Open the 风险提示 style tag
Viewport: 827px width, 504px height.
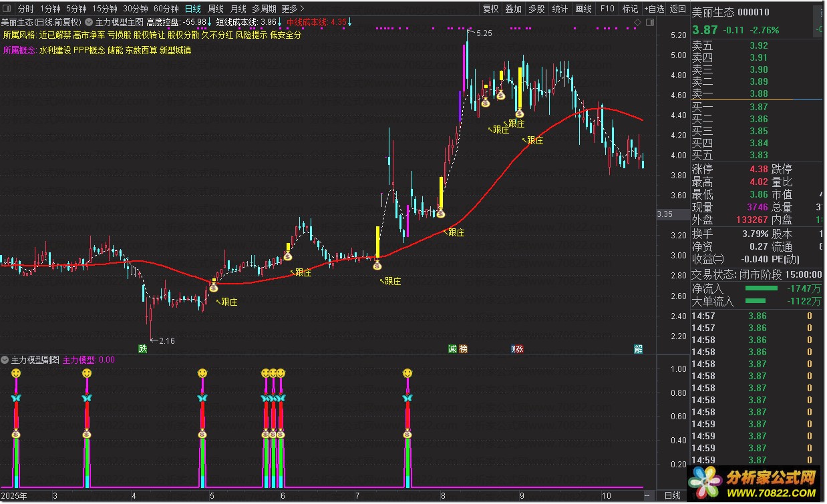[x=251, y=35]
